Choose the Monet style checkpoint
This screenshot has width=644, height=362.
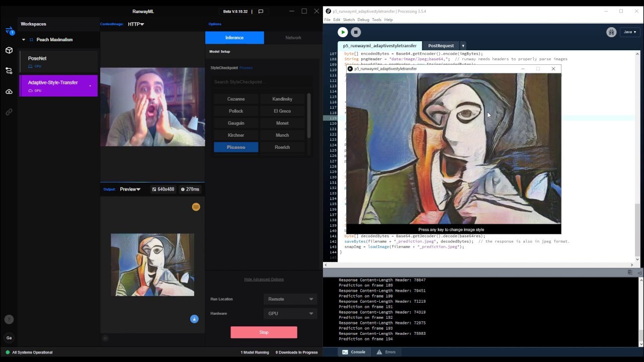282,123
